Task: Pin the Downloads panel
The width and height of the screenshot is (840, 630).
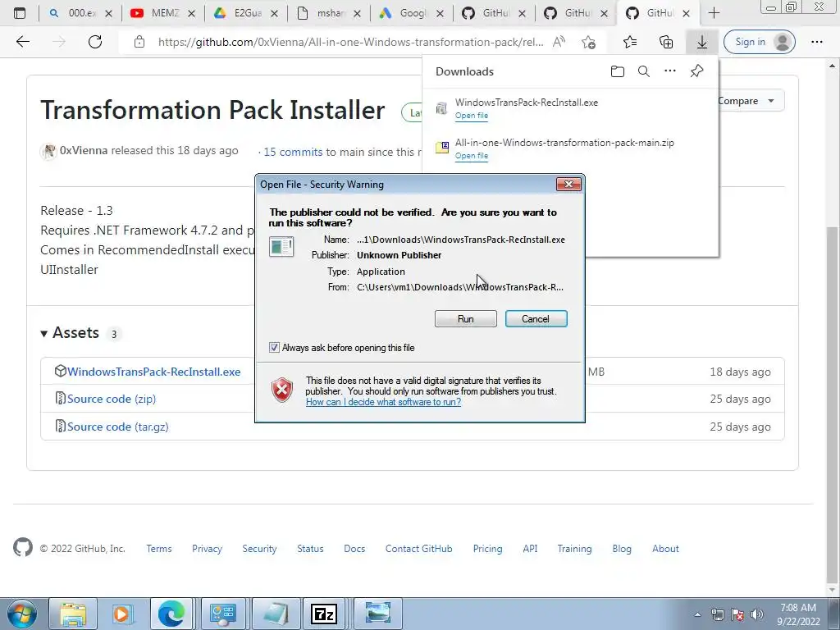Action: tap(696, 71)
